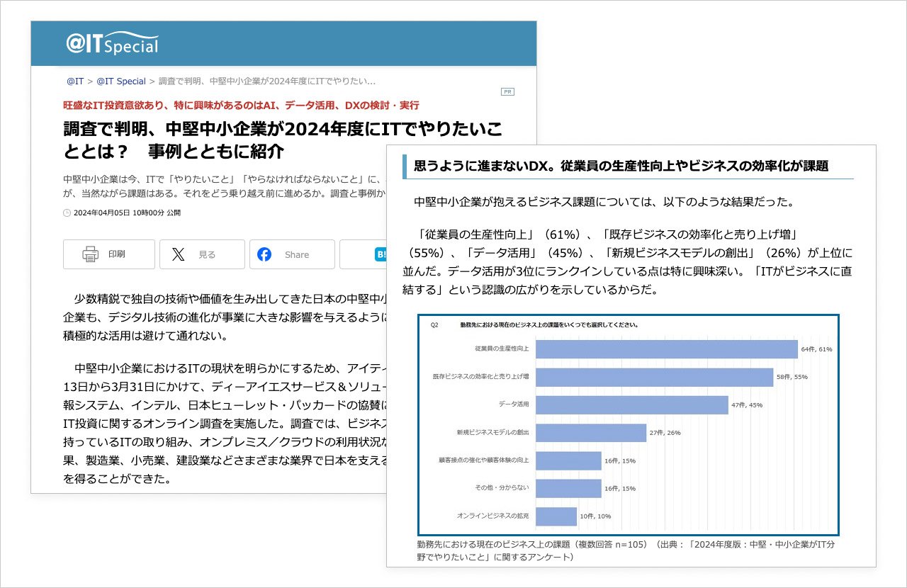Click the @IT Special logo in header
907x588 pixels.
112,44
